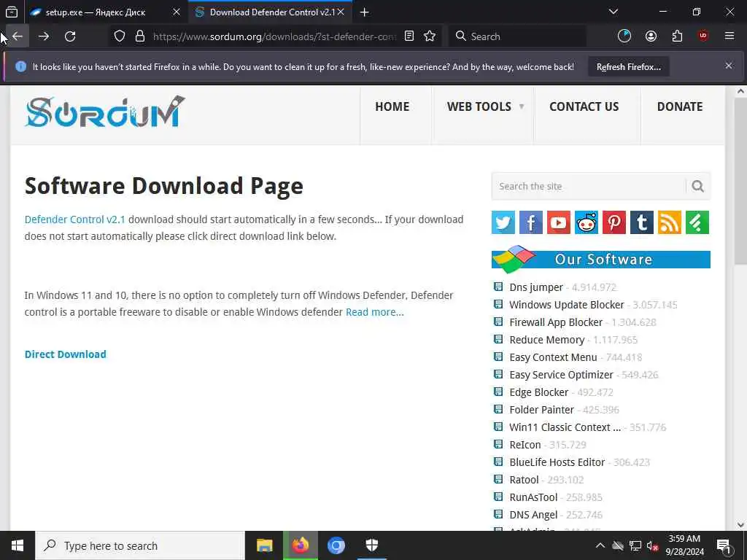Open the RunAsTool link
747x560 pixels.
(x=533, y=497)
